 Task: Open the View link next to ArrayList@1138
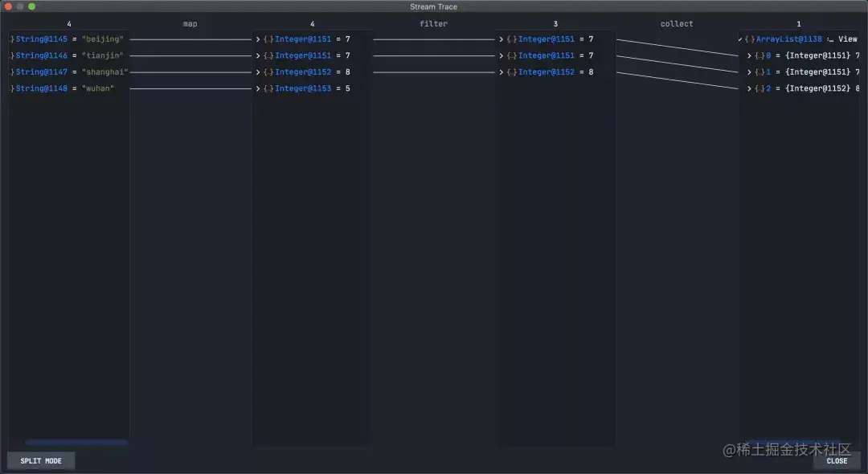(x=848, y=39)
